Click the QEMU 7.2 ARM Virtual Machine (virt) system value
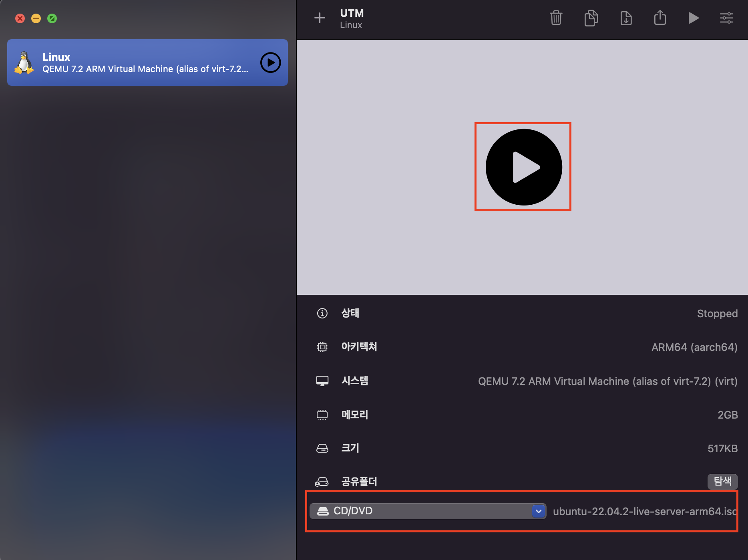748x560 pixels. 607,381
